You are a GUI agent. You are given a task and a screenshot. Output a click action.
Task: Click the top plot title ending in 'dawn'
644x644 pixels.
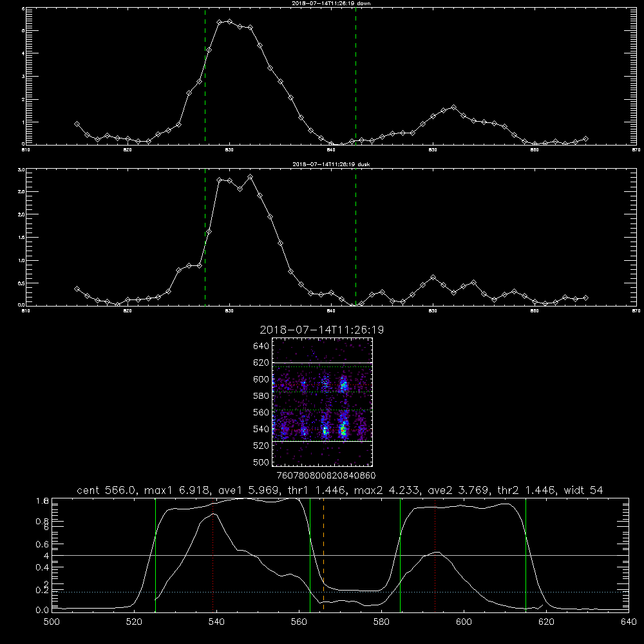tap(331, 3)
